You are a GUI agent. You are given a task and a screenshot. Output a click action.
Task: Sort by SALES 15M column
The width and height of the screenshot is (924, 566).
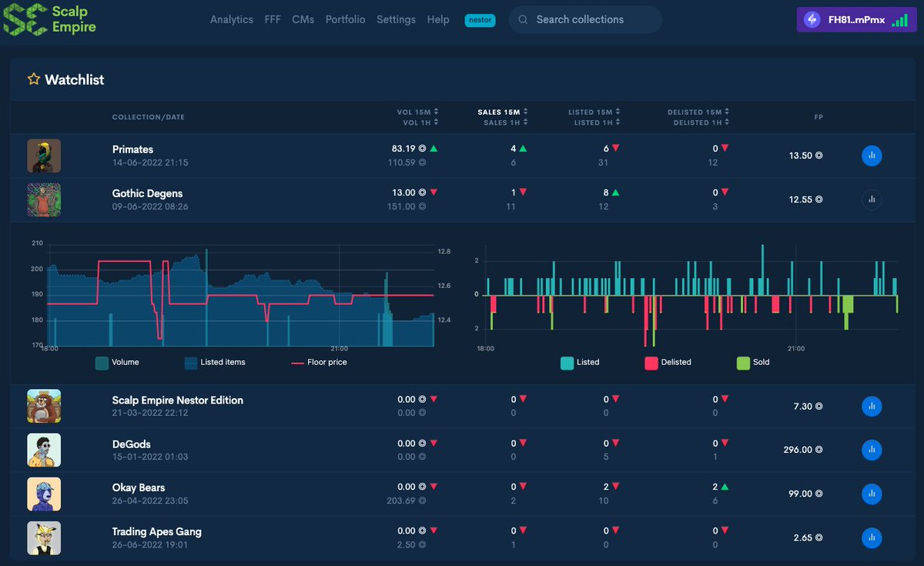coord(503,112)
